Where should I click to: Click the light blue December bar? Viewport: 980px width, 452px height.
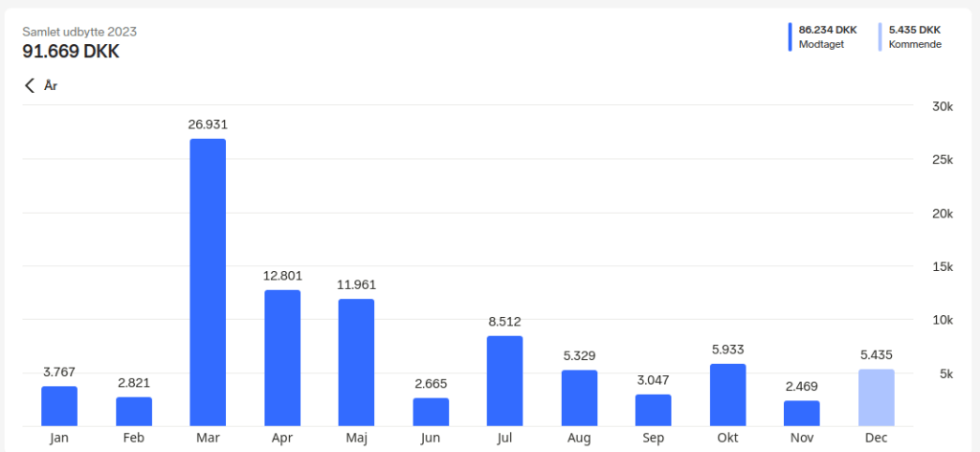876,397
